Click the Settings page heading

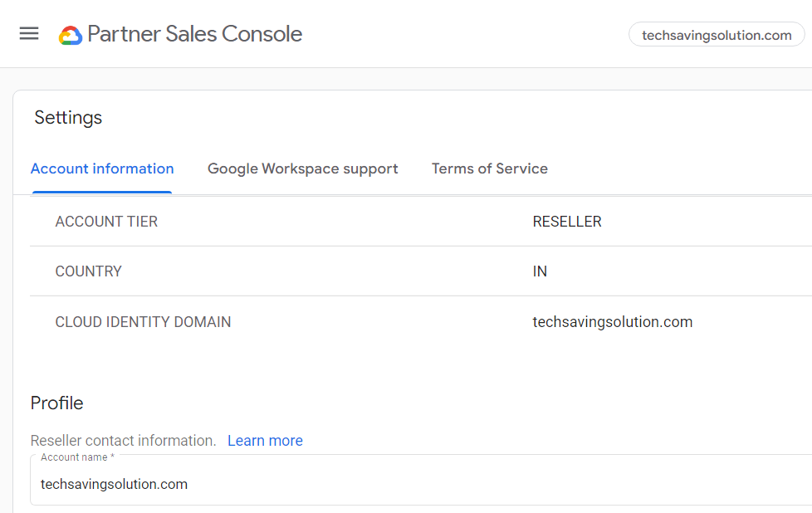tap(68, 118)
